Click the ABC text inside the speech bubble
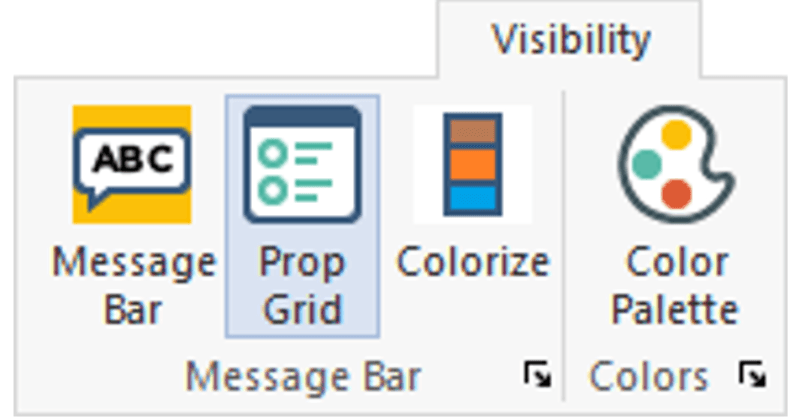The width and height of the screenshot is (800, 418). tap(131, 158)
